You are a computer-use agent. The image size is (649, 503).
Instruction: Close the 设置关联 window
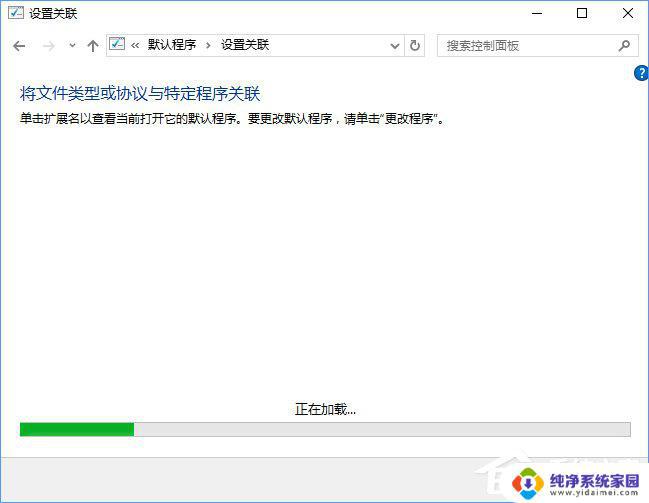pos(627,14)
